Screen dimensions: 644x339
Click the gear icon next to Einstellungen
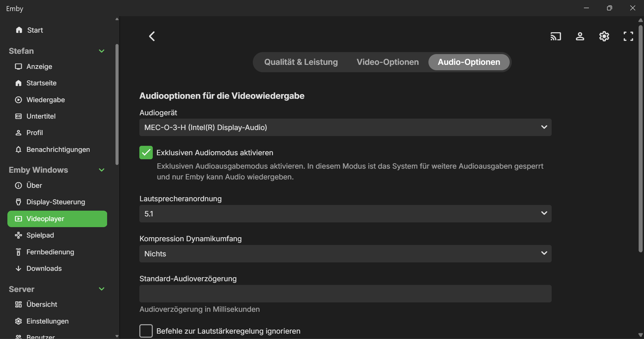[x=18, y=321]
